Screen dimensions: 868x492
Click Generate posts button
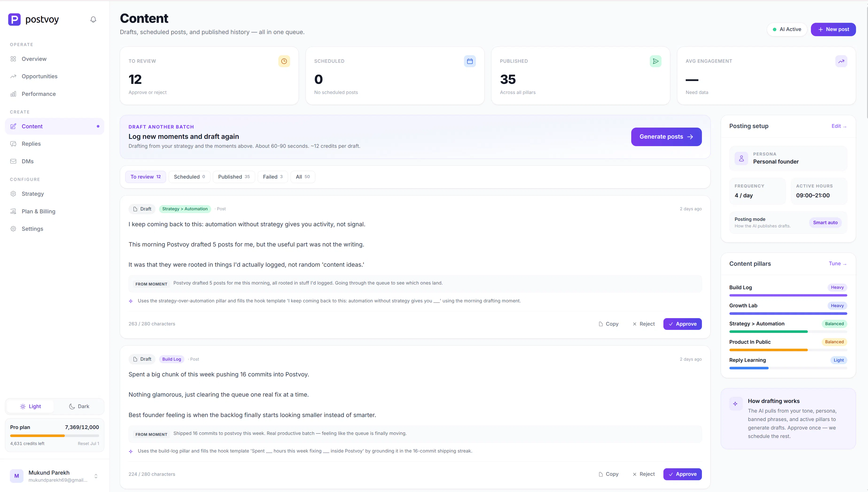666,137
